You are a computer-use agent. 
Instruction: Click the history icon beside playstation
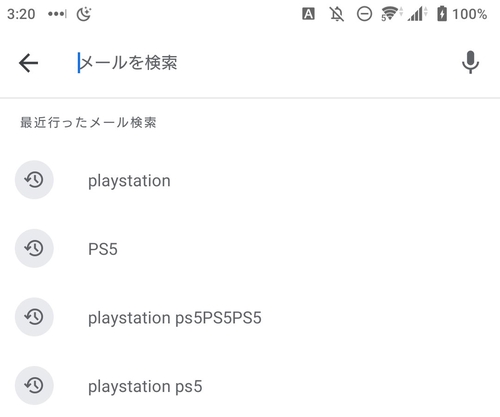[x=34, y=180]
